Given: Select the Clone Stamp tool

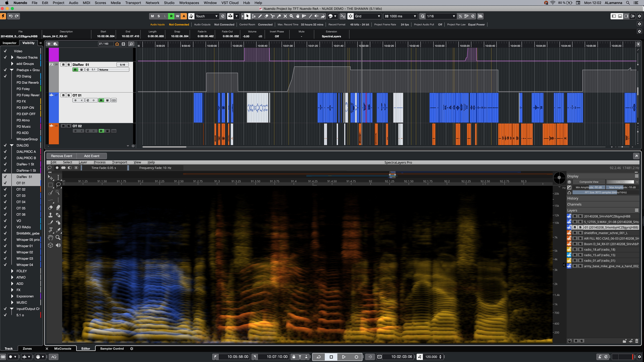Looking at the screenshot, I should 50,215.
